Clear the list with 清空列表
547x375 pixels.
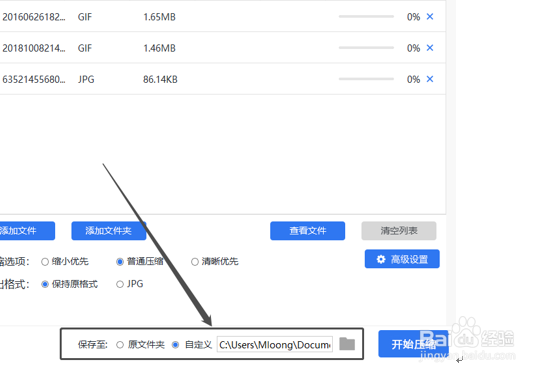click(399, 231)
